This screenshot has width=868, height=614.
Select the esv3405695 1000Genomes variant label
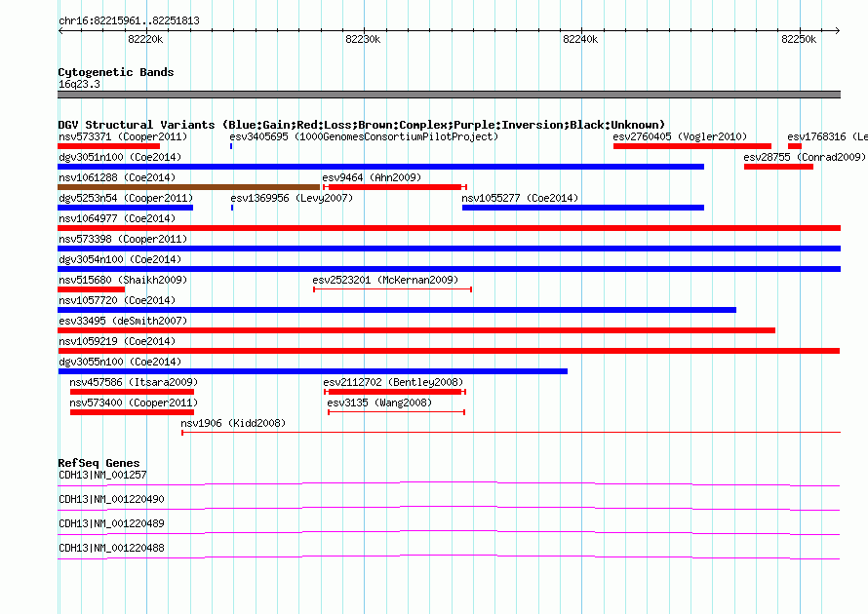(x=364, y=136)
